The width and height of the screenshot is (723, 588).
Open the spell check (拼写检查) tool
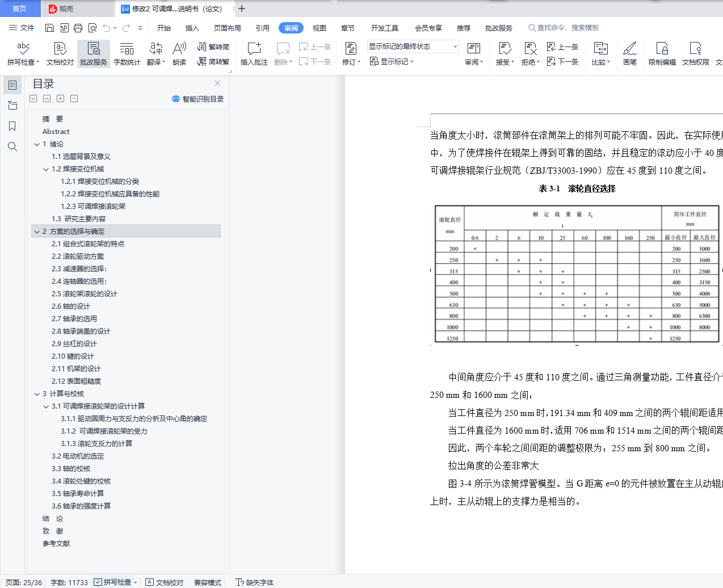23,54
